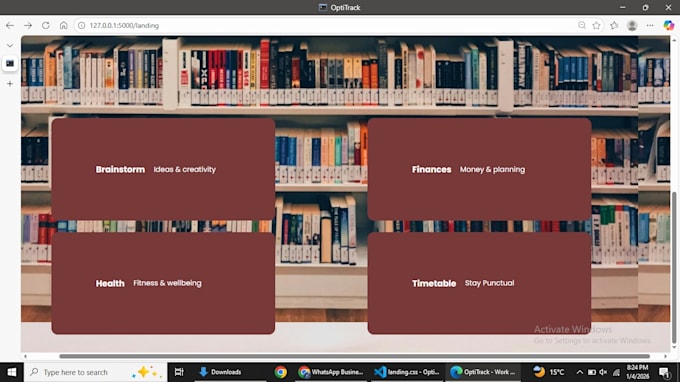Image resolution: width=680 pixels, height=382 pixels.
Task: Minimize the OptiTrack window
Action: click(623, 7)
